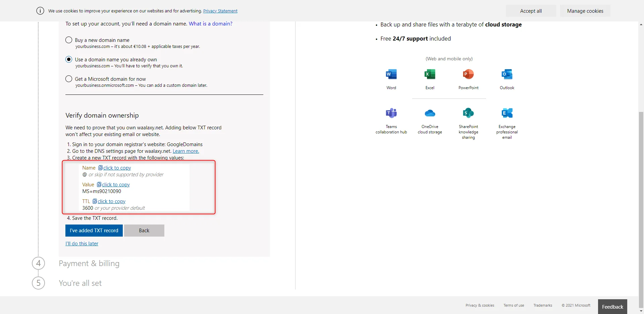Click the MS=ms90210090 value text
644x314 pixels.
[x=102, y=191]
